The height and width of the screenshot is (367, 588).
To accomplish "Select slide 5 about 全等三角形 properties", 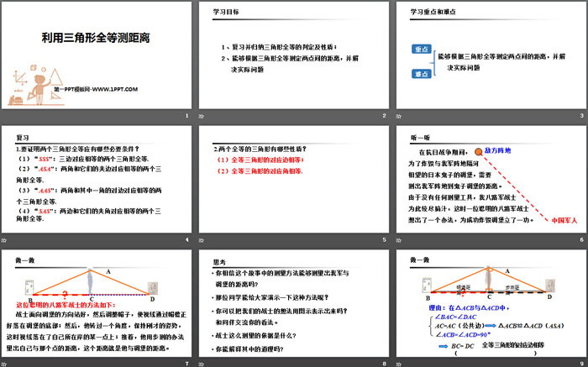I will [294, 179].
